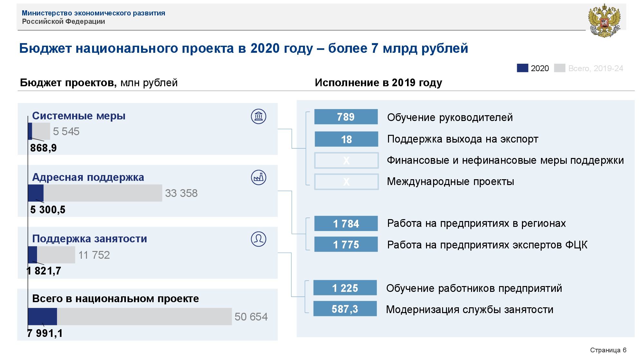
Task: Click the grey bar for Адресная поддержка
Action: (103, 193)
